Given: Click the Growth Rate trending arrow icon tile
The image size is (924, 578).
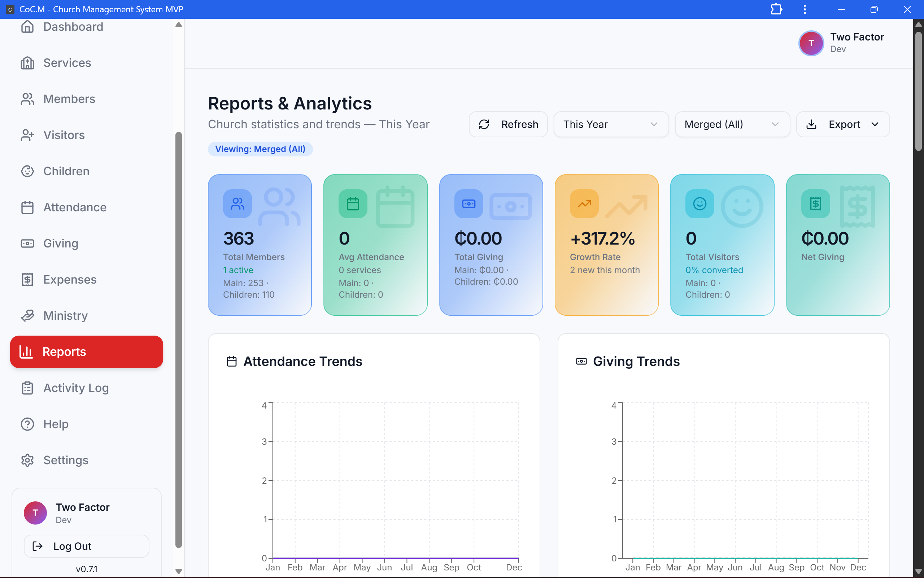Looking at the screenshot, I should pyautogui.click(x=584, y=204).
